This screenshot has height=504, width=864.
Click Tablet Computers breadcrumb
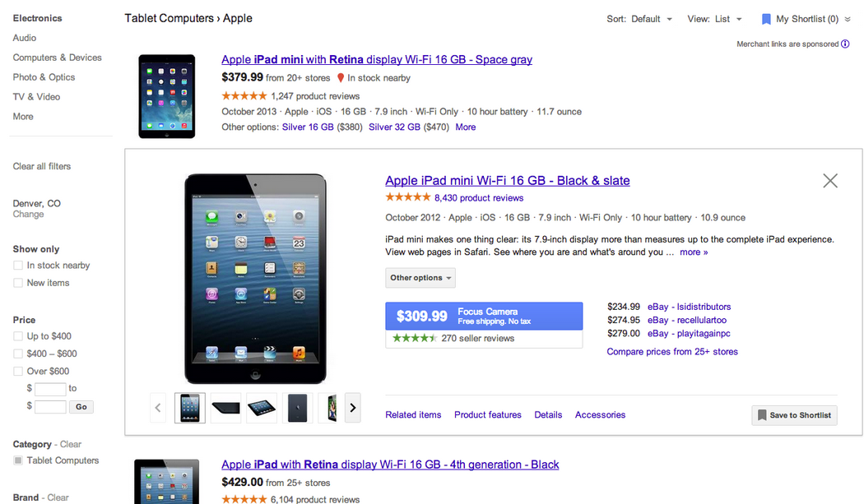[170, 18]
